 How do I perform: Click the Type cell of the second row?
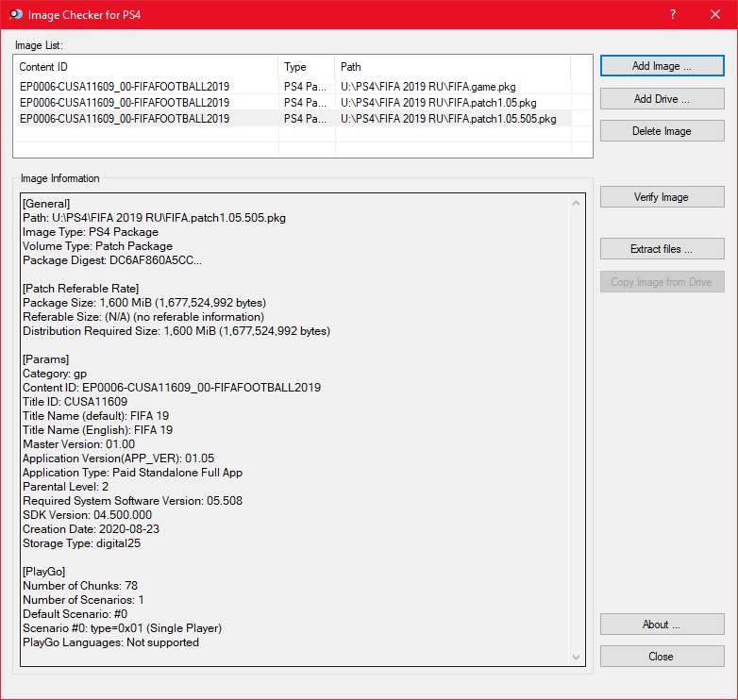point(305,103)
